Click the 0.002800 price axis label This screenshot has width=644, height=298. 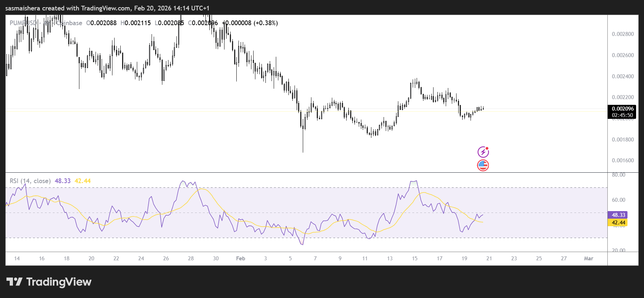(623, 34)
